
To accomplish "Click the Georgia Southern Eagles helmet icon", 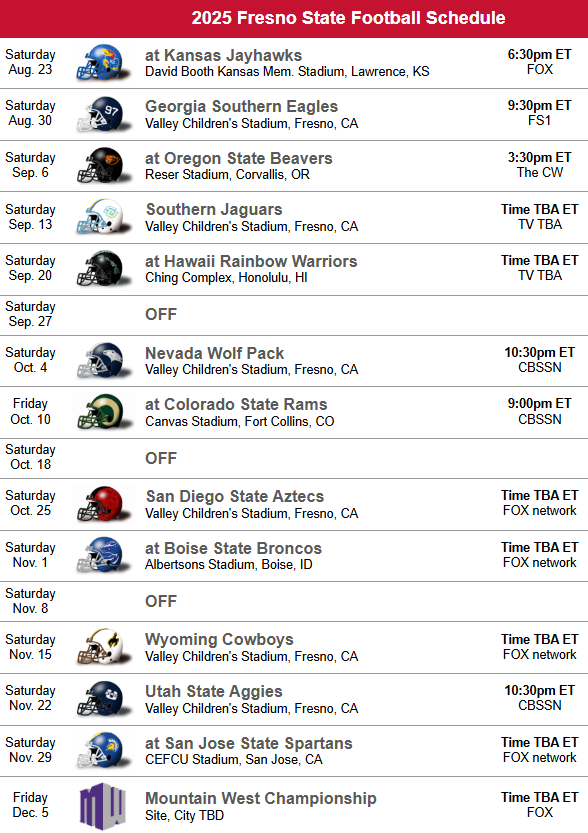I will click(x=103, y=114).
